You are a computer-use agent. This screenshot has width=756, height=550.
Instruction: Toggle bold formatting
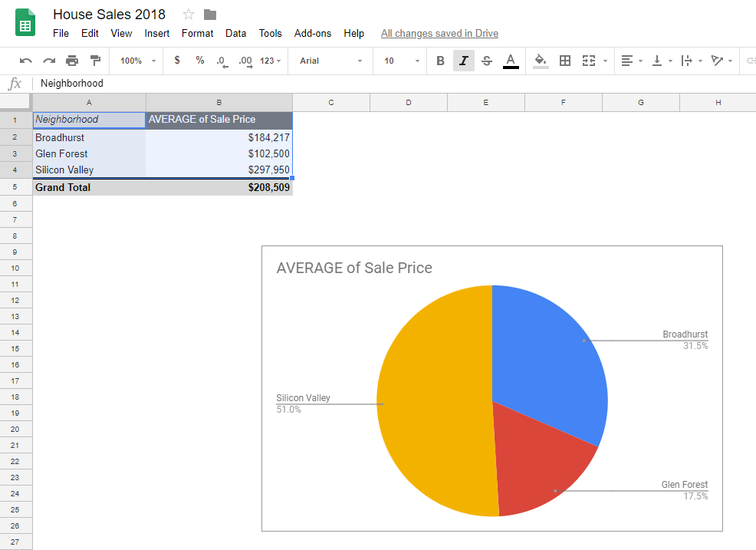(440, 61)
